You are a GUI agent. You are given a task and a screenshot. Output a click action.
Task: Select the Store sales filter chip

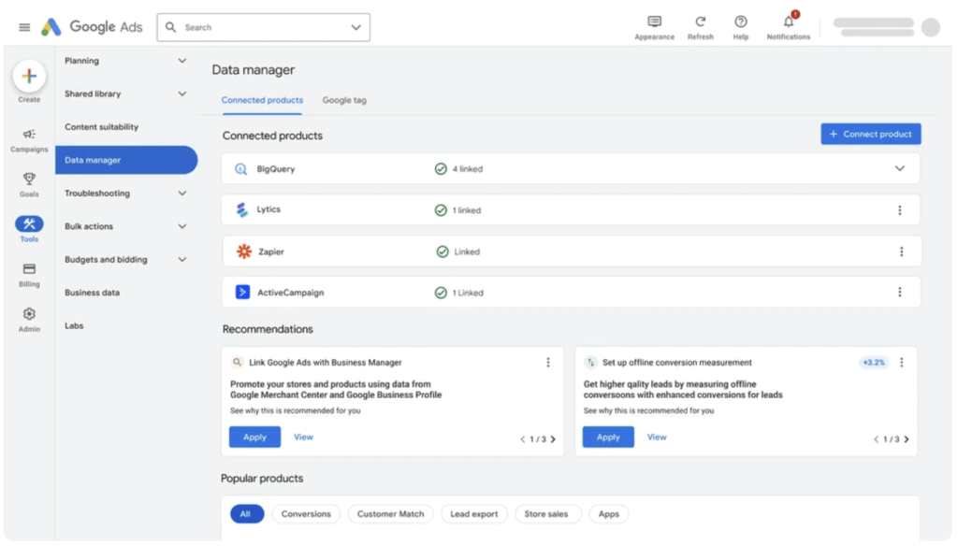tap(548, 513)
